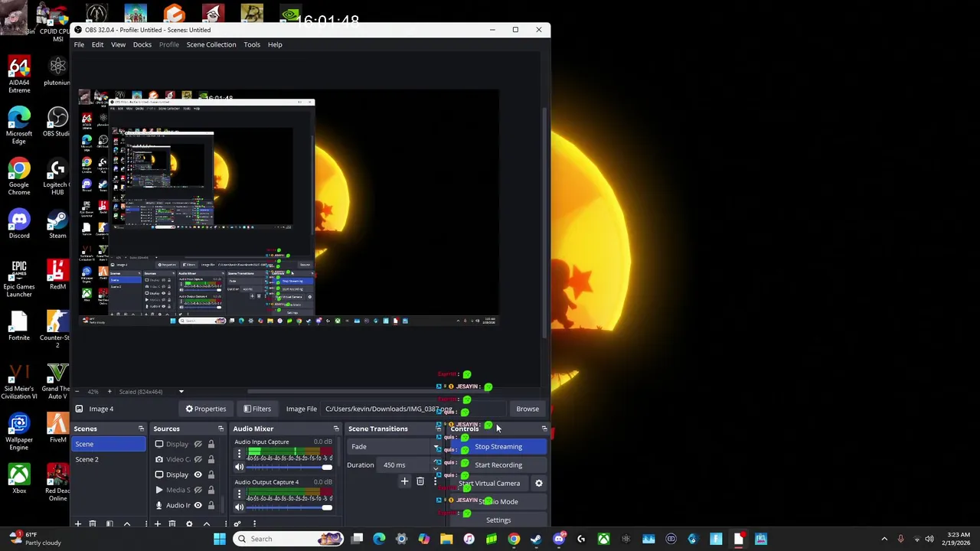980x551 pixels.
Task: Open Google Chrome from the taskbar
Action: pyautogui.click(x=514, y=539)
